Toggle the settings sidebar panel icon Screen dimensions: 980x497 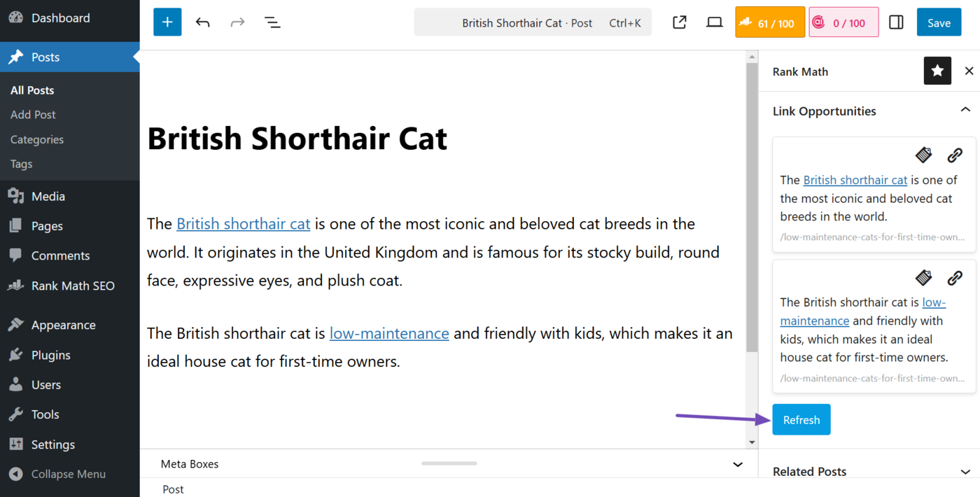pos(896,22)
